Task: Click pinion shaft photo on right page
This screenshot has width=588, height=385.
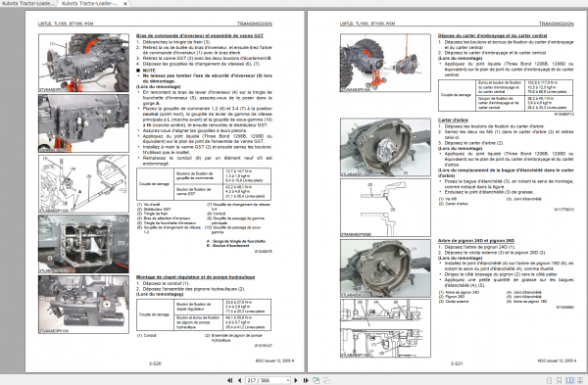Action: point(385,268)
